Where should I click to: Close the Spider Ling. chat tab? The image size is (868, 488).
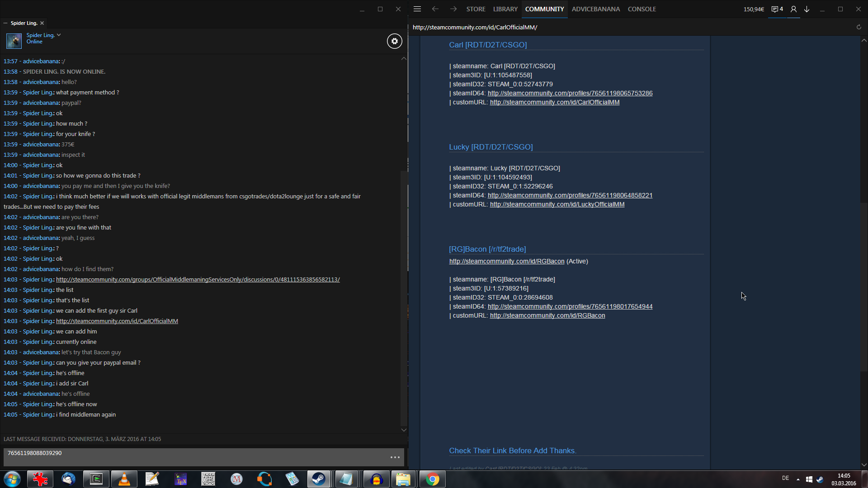coord(42,23)
